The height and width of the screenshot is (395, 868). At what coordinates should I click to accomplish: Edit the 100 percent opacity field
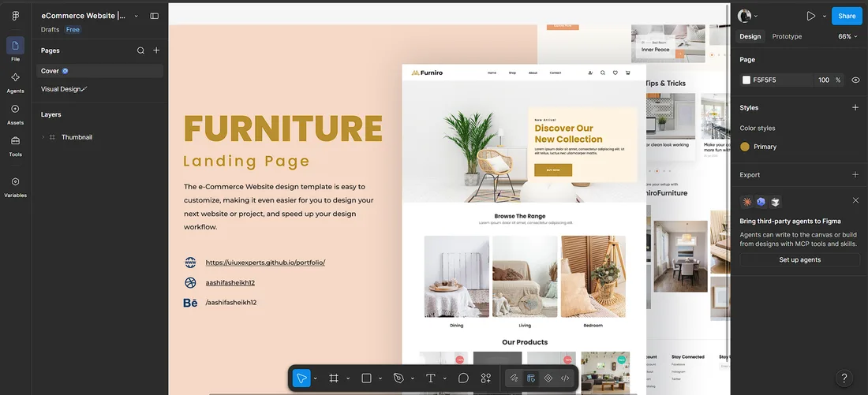824,80
